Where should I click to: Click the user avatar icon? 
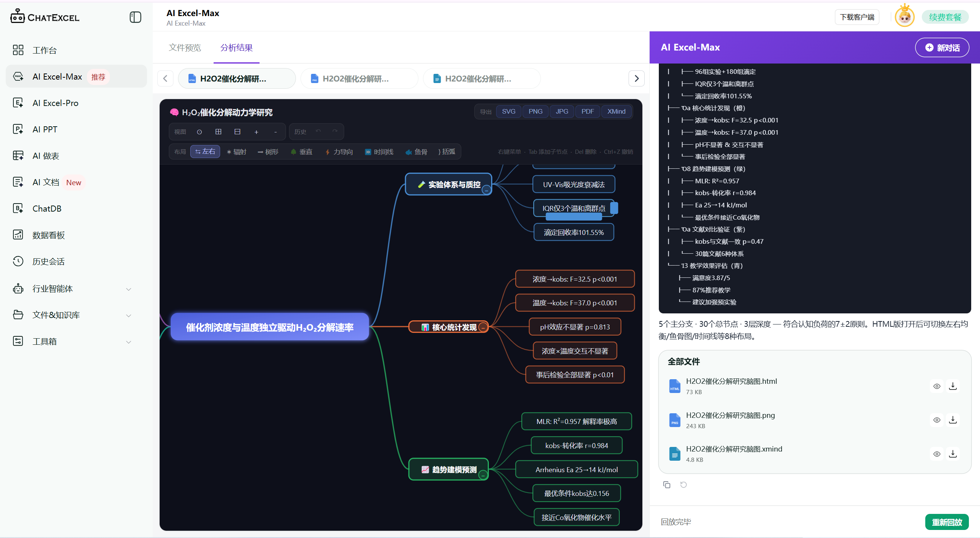coord(904,17)
